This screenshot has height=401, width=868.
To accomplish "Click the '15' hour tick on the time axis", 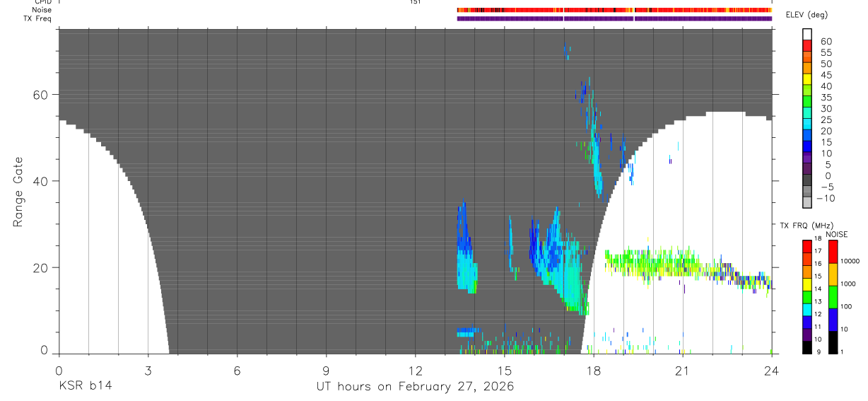I will click(x=504, y=370).
